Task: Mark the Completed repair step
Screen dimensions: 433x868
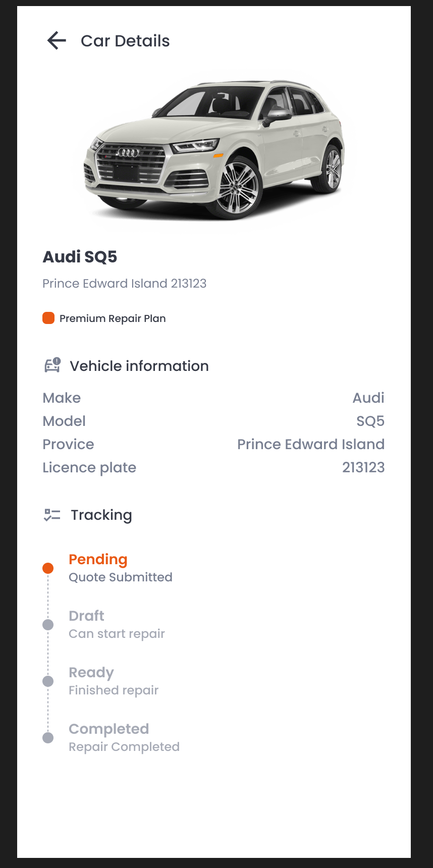Action: [x=109, y=729]
